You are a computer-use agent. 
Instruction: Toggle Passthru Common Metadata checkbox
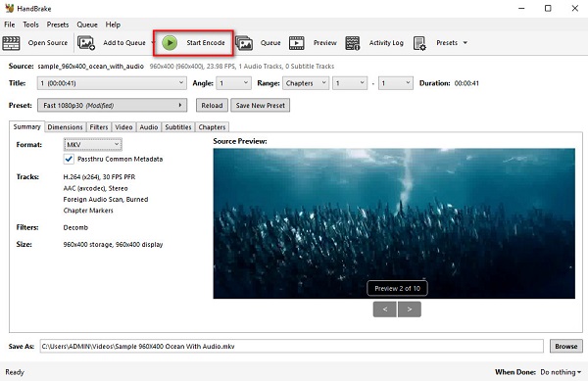click(69, 159)
